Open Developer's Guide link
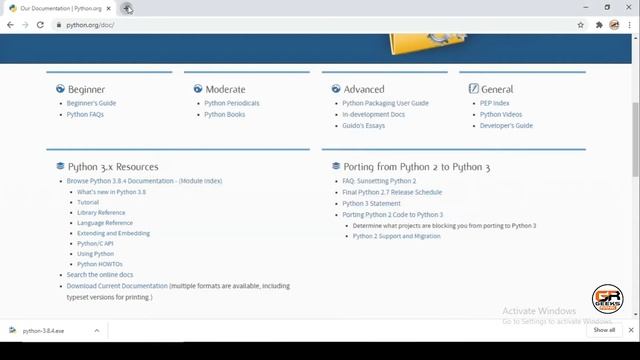This screenshot has height=360, width=640. tap(506, 126)
